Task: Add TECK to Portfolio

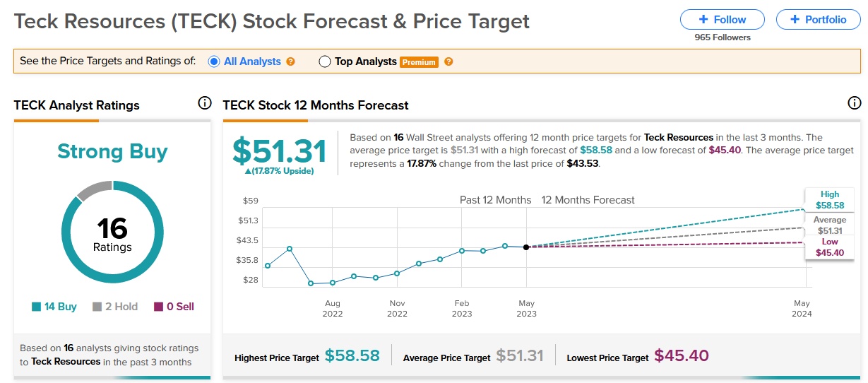Action: (818, 20)
